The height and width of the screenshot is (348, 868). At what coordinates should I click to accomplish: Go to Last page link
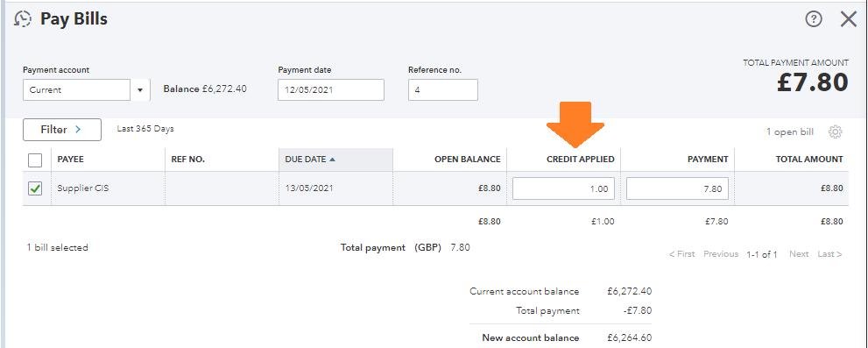click(x=829, y=254)
